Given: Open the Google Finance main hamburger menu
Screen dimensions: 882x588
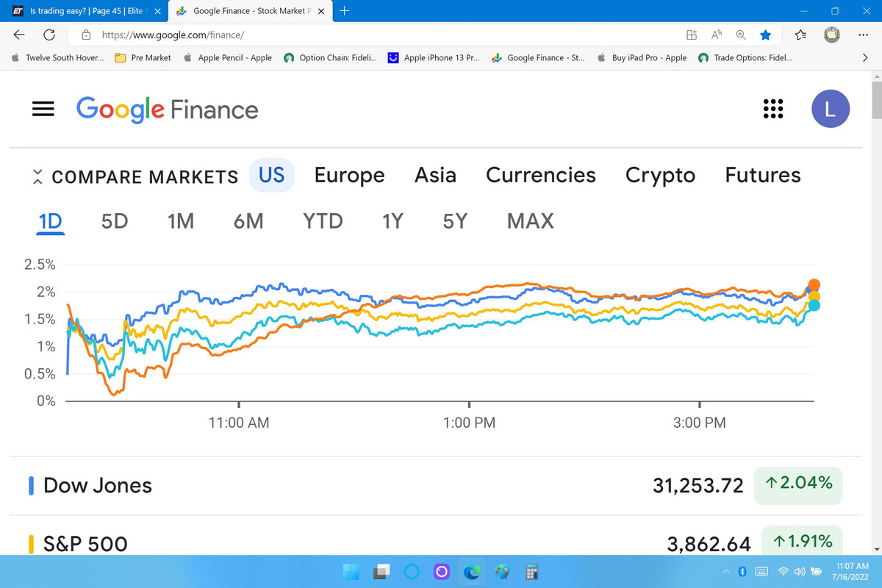Looking at the screenshot, I should pos(43,109).
